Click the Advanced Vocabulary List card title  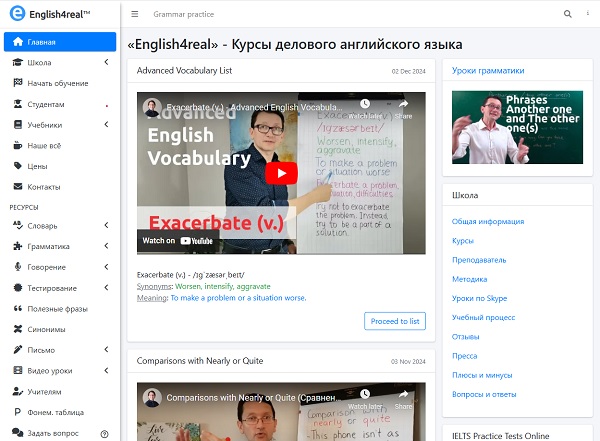(x=184, y=70)
